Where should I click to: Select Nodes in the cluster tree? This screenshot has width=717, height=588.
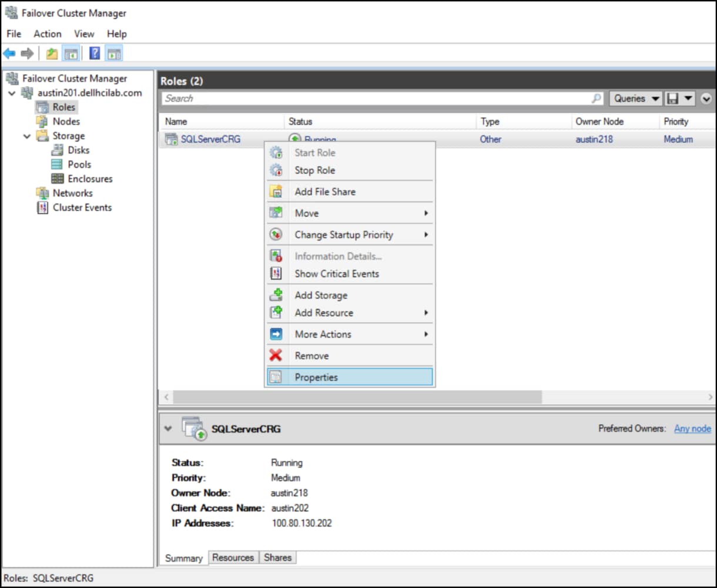66,122
